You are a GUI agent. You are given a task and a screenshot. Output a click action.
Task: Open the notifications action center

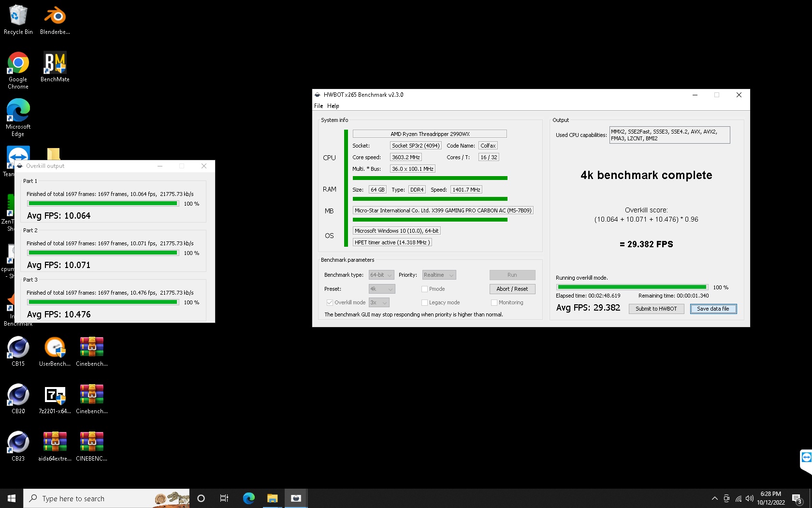797,498
